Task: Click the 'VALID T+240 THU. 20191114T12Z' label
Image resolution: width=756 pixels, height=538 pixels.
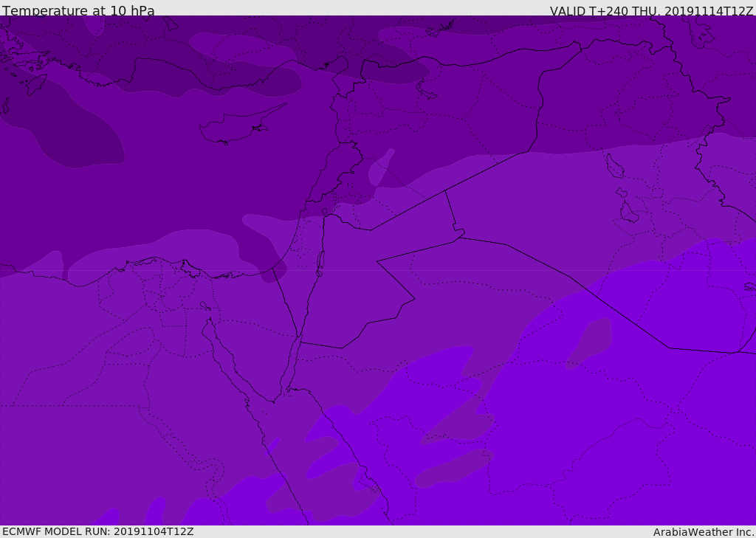Action: [x=651, y=10]
